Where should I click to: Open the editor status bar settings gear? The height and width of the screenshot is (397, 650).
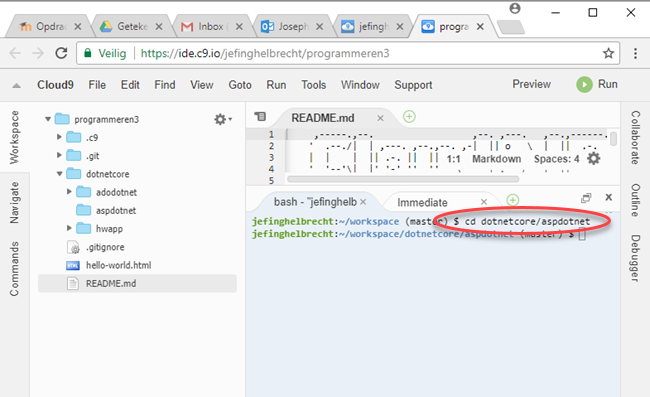click(594, 158)
